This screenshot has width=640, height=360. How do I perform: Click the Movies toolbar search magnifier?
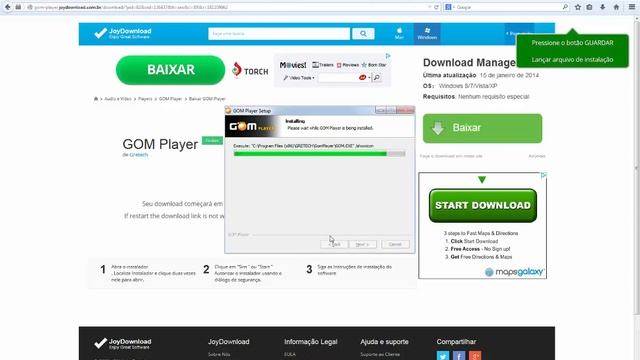(377, 78)
